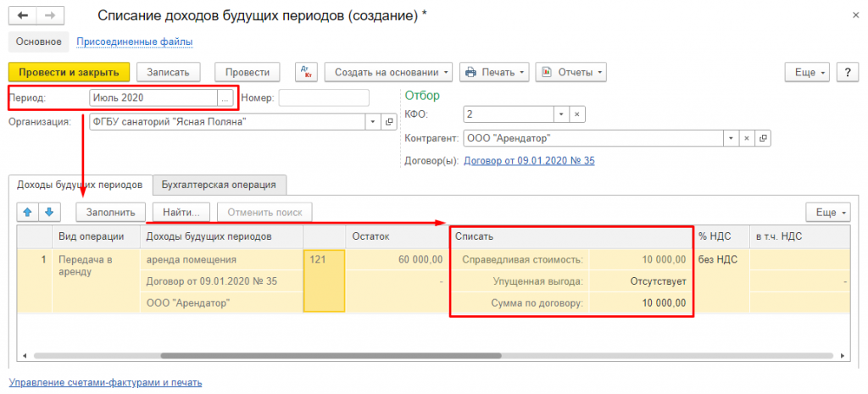Click the Номер input field

click(x=324, y=98)
